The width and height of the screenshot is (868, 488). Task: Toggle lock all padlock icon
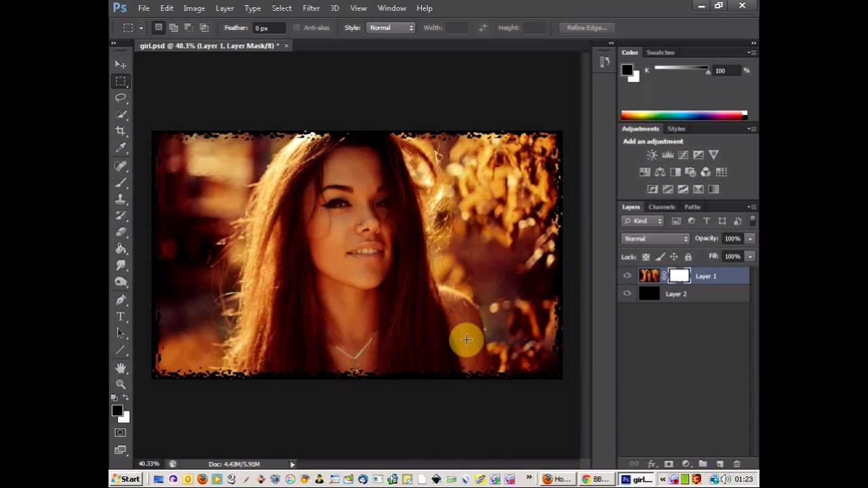688,257
